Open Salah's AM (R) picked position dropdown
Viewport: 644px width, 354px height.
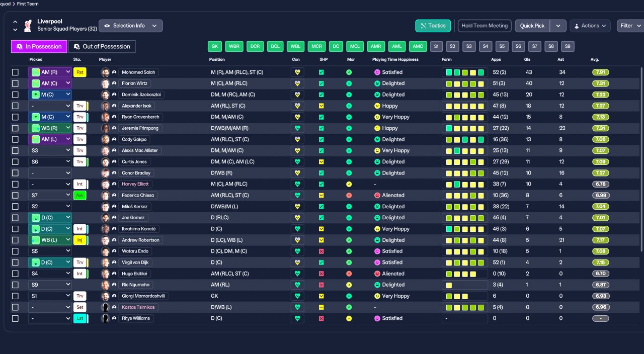tap(50, 72)
